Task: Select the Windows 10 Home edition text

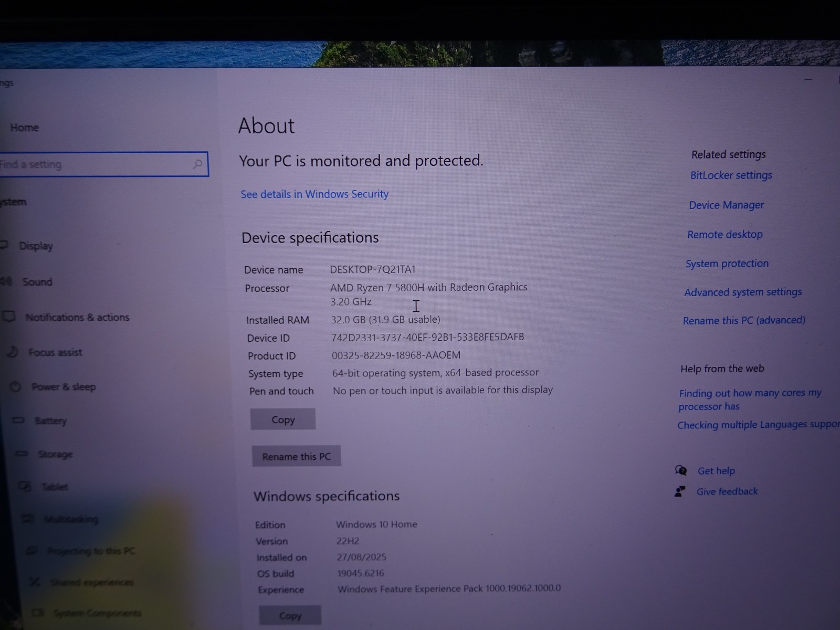Action: coord(376,524)
